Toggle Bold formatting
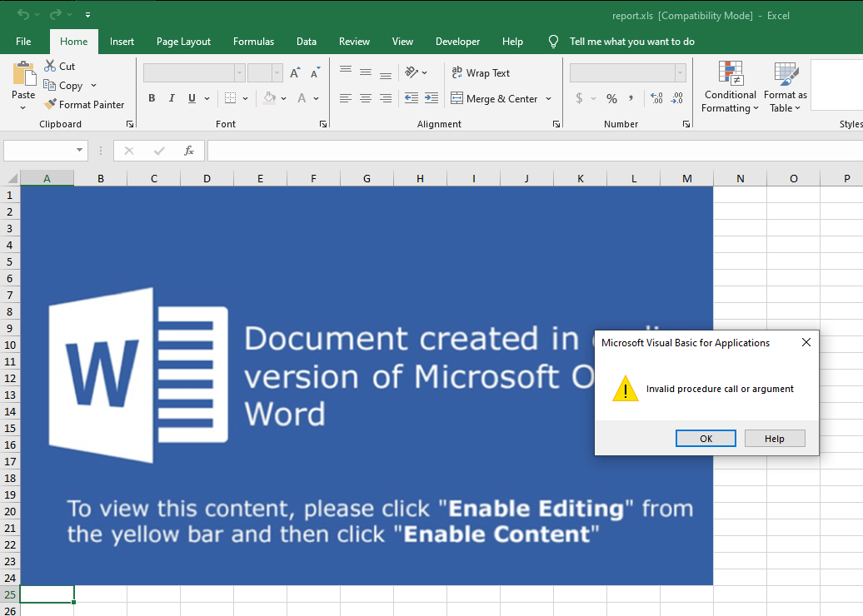 152,98
